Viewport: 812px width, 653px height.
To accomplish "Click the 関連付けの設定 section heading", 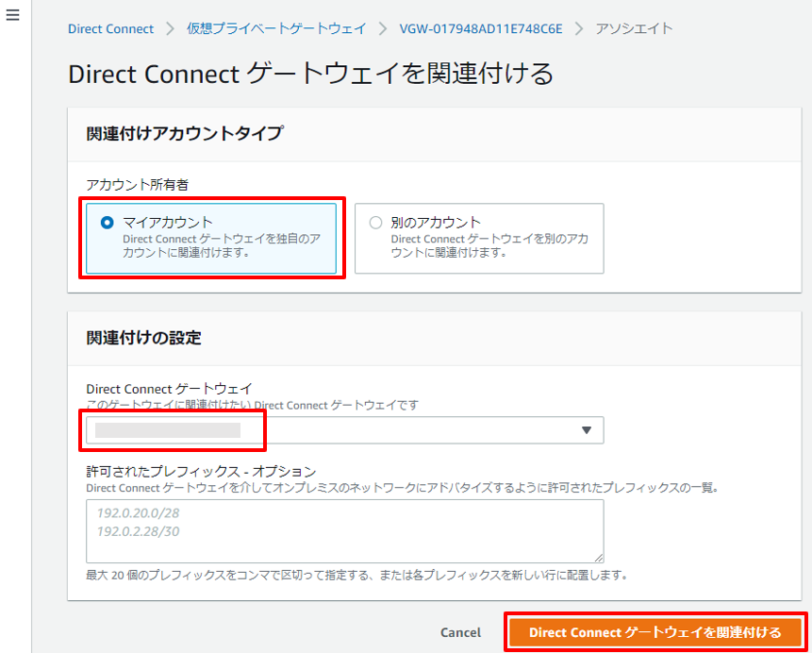I will click(x=143, y=338).
